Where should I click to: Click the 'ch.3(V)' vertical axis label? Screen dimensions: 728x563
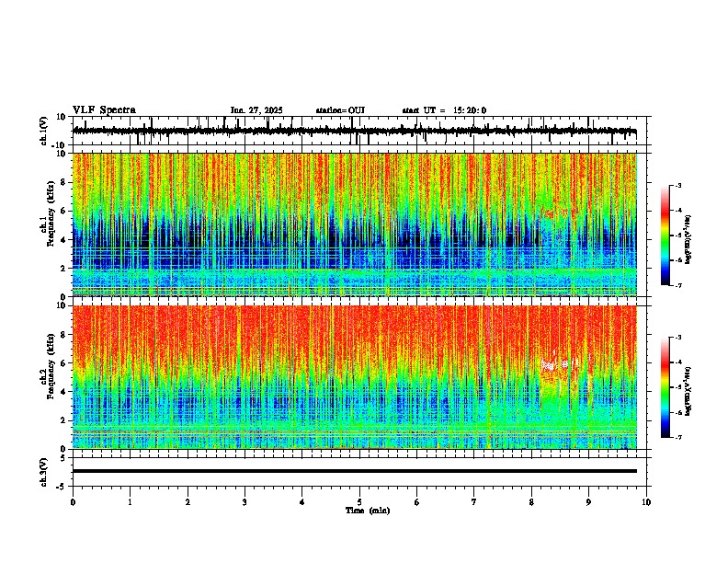coord(43,472)
